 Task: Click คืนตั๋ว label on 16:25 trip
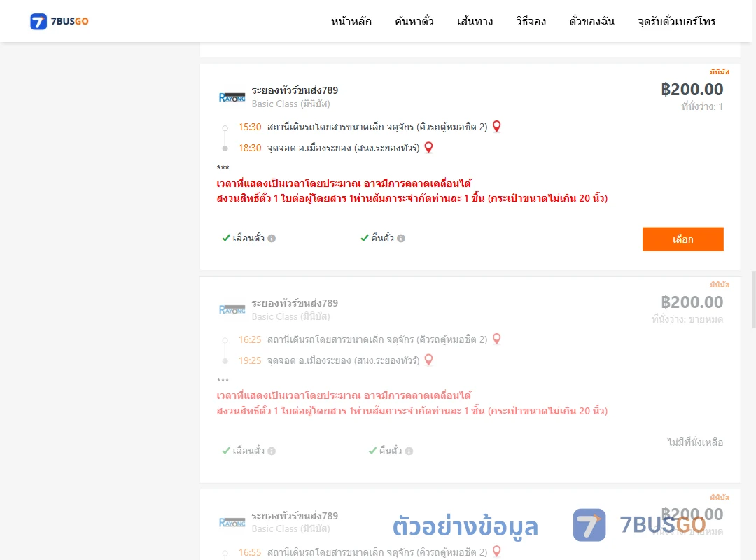pyautogui.click(x=390, y=451)
